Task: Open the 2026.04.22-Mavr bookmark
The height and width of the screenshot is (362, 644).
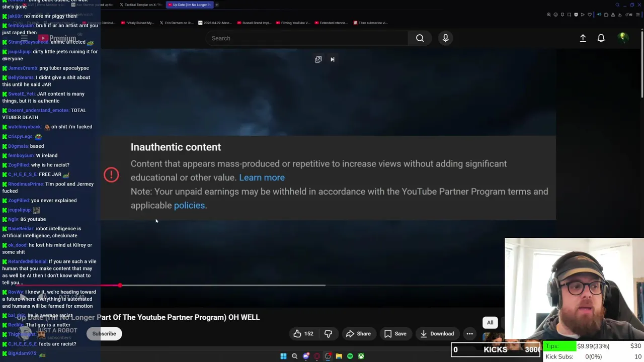Action: tap(215, 23)
